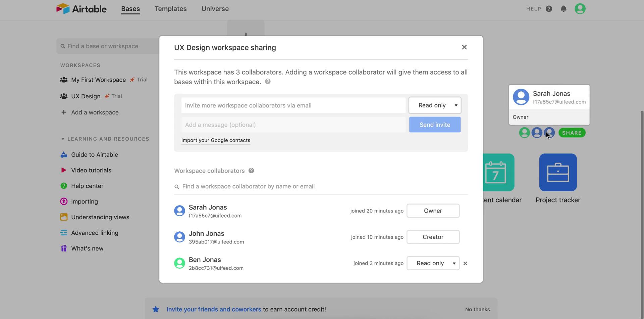Click the Guide to Airtable icon
This screenshot has height=319, width=644.
pos(64,155)
